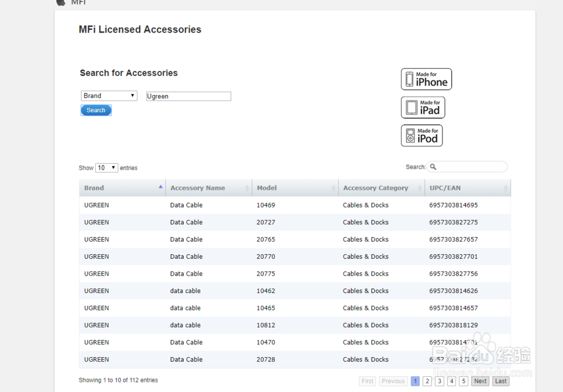Viewport: 563px width, 392px height.
Task: Click UPC 6957303814626
Action: click(453, 291)
